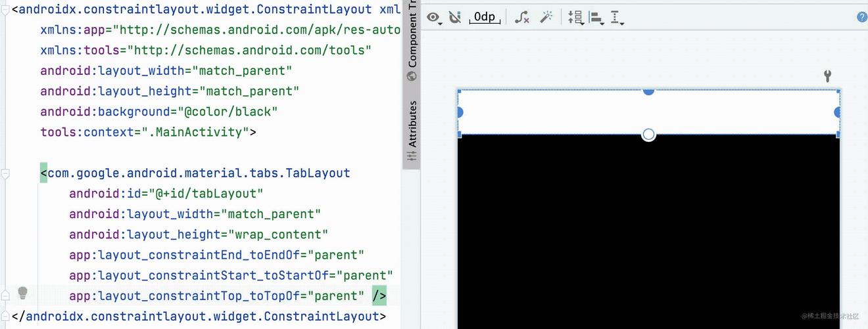
Task: Click the 0dp default margins field
Action: (x=485, y=17)
